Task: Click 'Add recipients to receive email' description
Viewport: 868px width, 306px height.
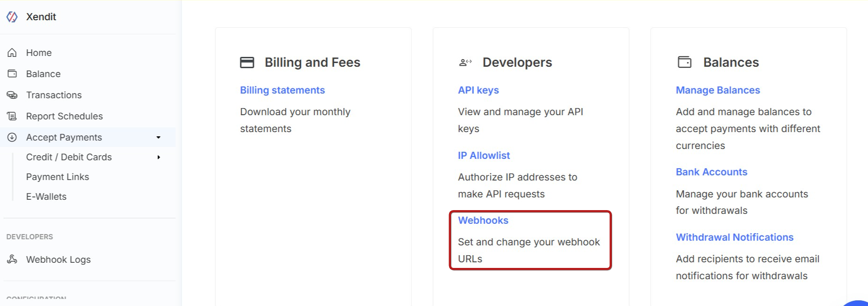Action: click(748, 267)
